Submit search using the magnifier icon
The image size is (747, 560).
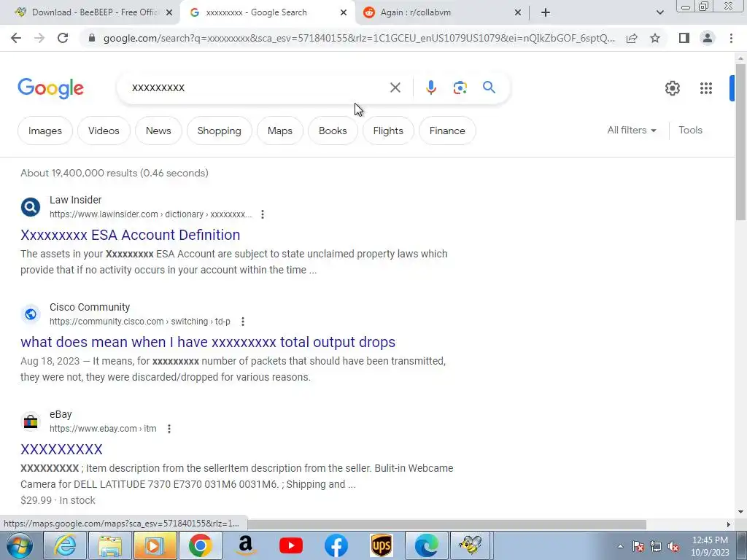point(489,87)
